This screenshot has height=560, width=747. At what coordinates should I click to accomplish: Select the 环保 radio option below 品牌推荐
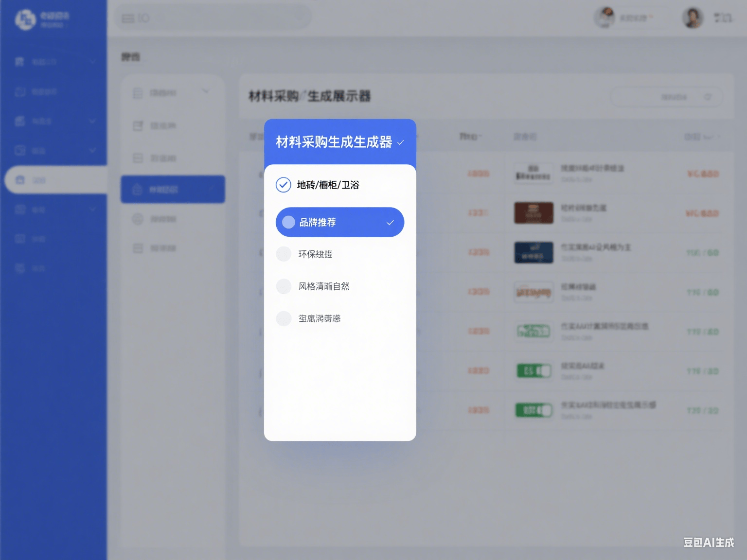pos(284,254)
